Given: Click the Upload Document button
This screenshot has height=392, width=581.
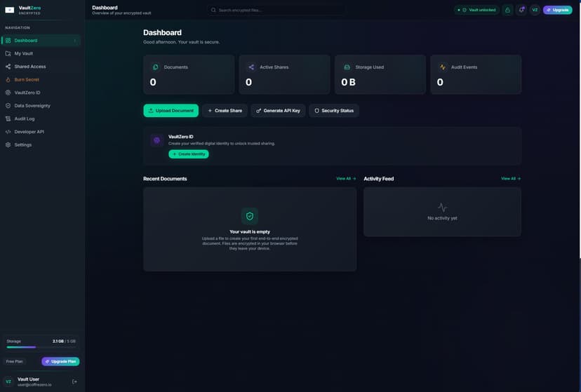Looking at the screenshot, I should point(171,111).
